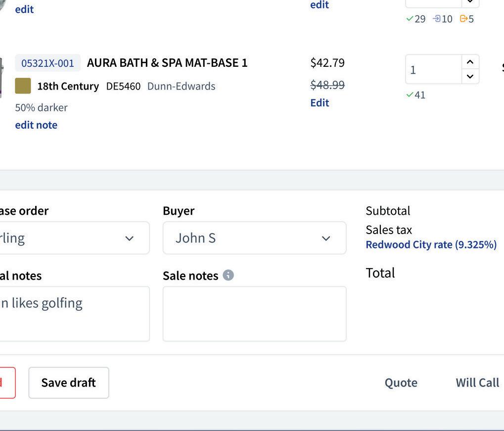Select the Quote option
The image size is (504, 431).
tap(401, 383)
